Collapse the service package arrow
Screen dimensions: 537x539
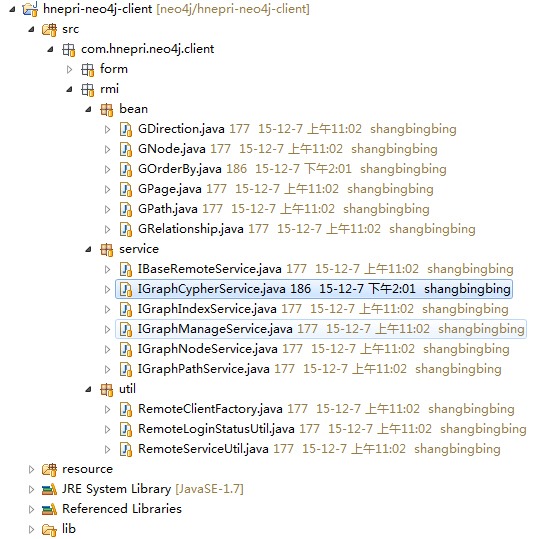(x=89, y=250)
